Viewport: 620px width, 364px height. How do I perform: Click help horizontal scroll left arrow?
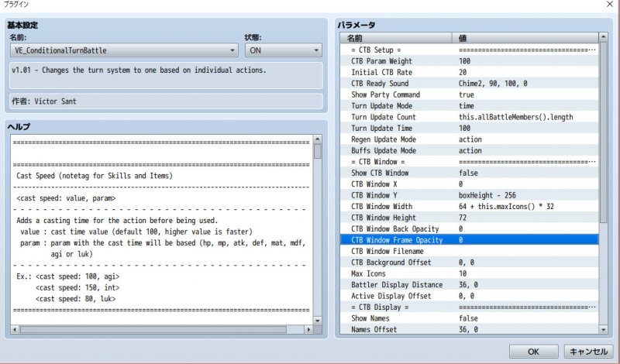tap(15, 329)
